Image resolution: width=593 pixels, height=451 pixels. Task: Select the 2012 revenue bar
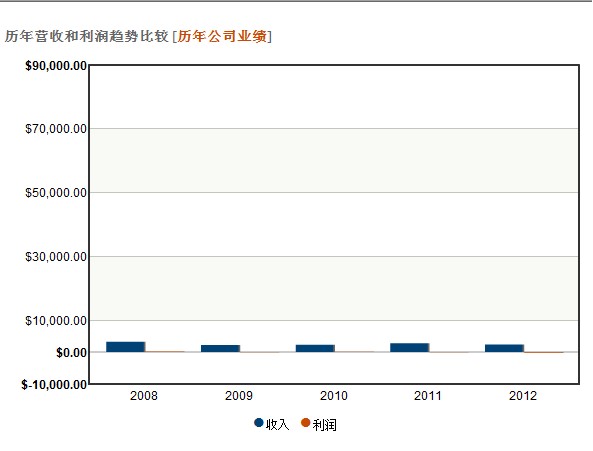coord(505,348)
